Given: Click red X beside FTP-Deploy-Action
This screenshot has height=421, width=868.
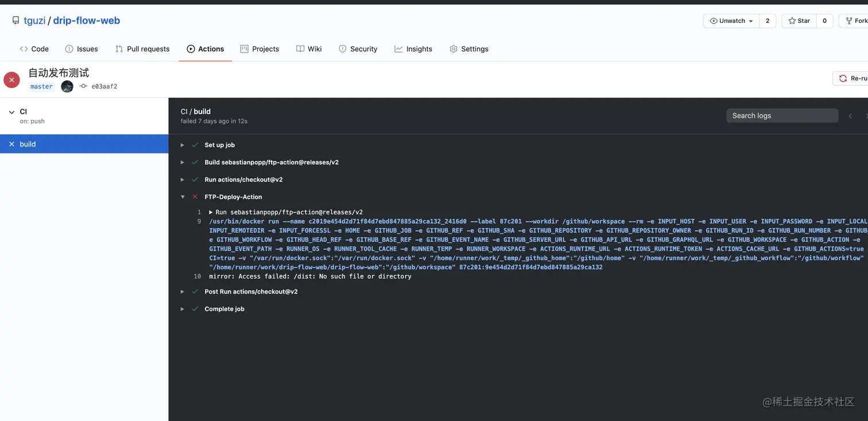Looking at the screenshot, I should 195,196.
